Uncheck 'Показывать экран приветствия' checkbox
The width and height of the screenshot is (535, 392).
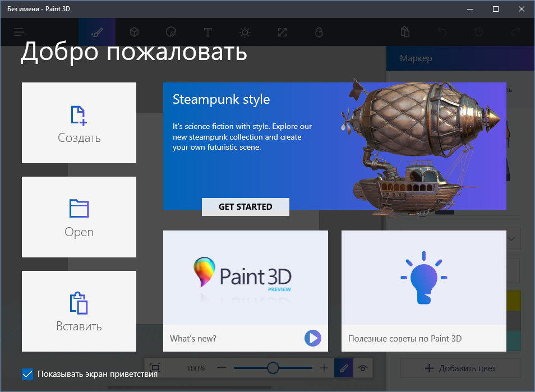tap(27, 374)
